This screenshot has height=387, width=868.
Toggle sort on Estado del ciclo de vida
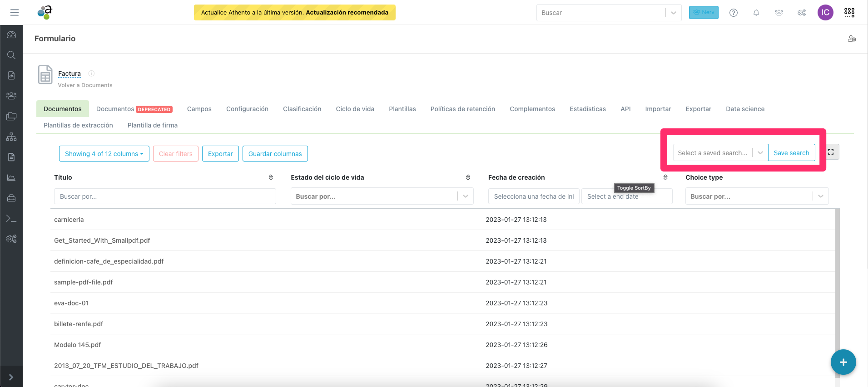[468, 177]
